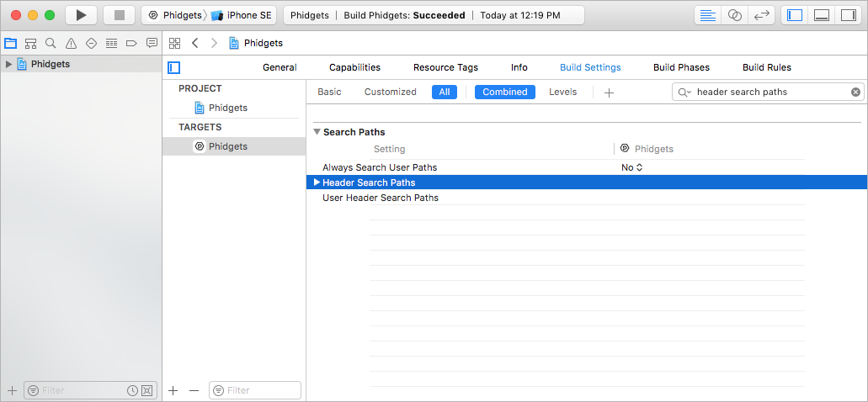Open the Build Phases tab

(x=681, y=67)
